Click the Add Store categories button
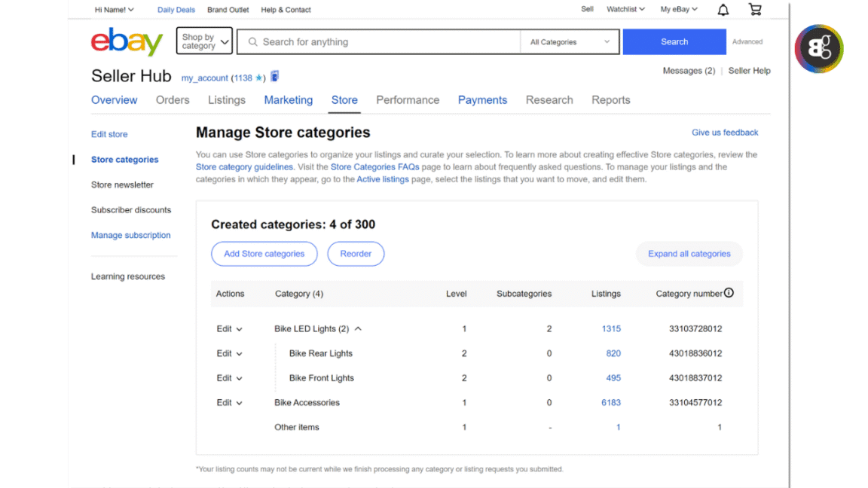 (x=264, y=254)
